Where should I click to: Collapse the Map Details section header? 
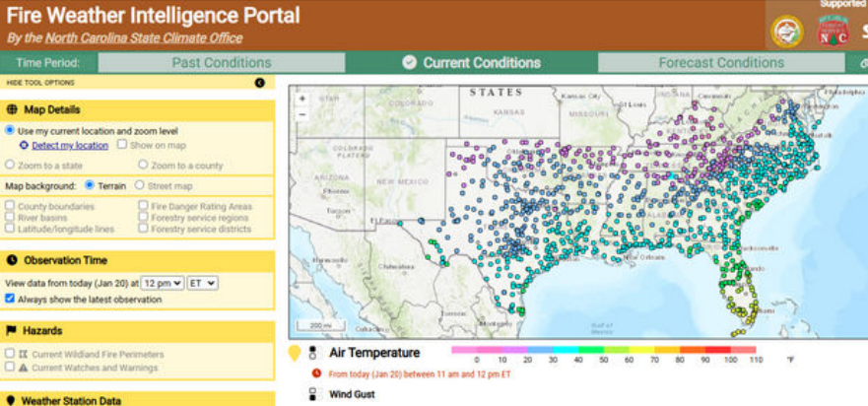click(x=137, y=109)
